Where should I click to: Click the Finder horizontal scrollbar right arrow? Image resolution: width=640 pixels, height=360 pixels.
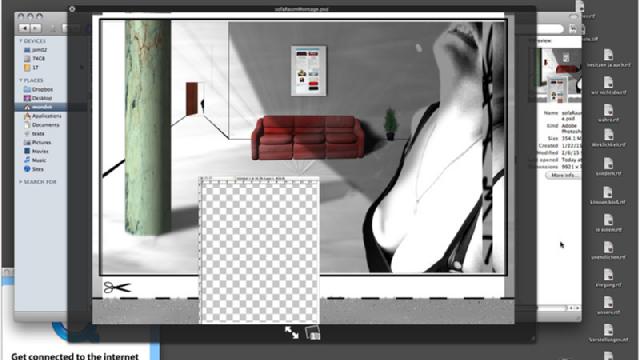tap(577, 308)
